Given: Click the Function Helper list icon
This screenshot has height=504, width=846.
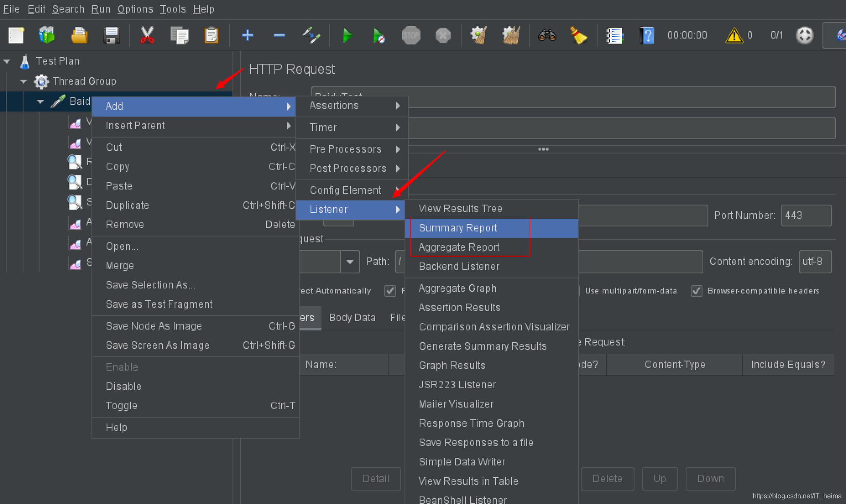Looking at the screenshot, I should click(615, 36).
